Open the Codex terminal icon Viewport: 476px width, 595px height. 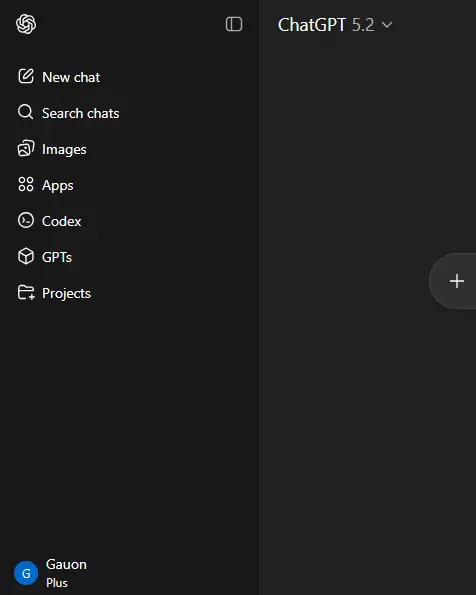point(26,220)
